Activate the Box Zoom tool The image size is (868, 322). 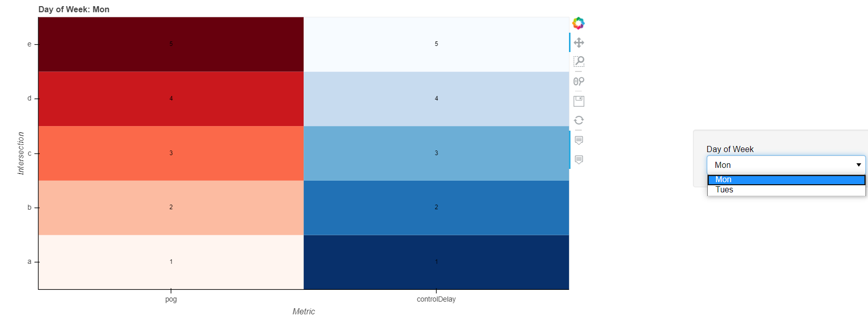coord(579,62)
